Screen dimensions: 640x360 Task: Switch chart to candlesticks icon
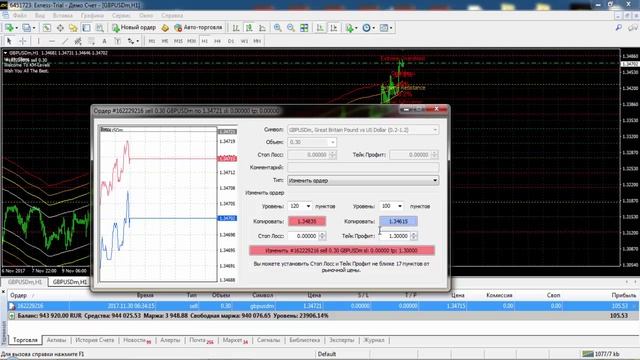pyautogui.click(x=249, y=28)
